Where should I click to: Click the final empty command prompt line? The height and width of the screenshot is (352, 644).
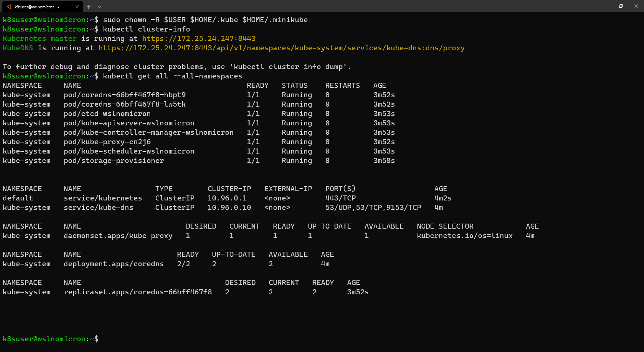coord(201,339)
